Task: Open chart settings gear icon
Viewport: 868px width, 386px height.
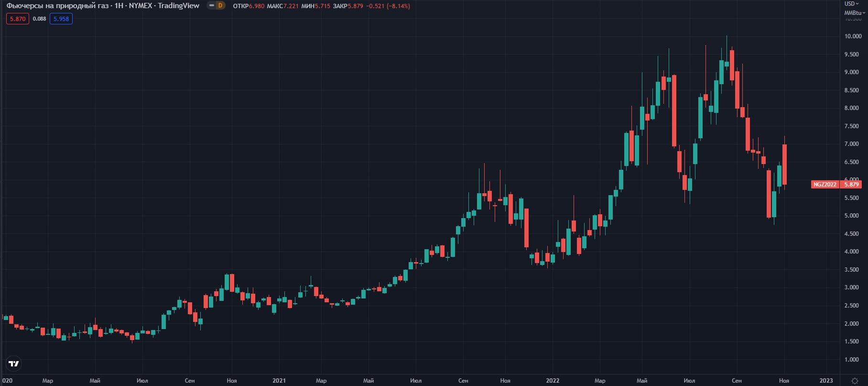Action: 855,381
